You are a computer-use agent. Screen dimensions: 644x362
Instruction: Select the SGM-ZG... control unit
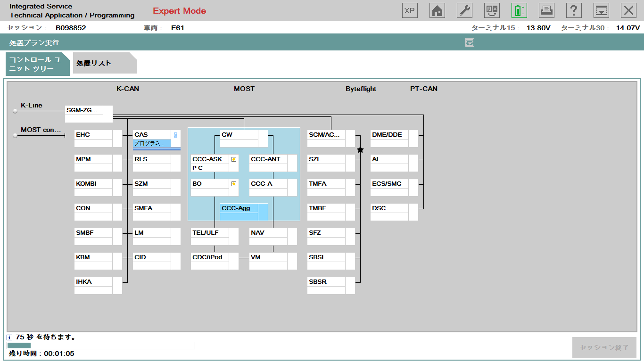coord(89,114)
